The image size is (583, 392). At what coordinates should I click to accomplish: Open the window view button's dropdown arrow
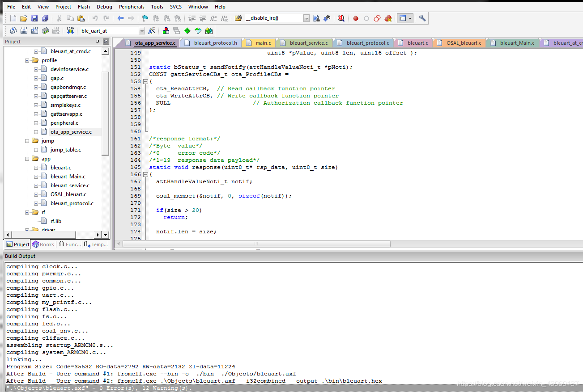click(410, 18)
